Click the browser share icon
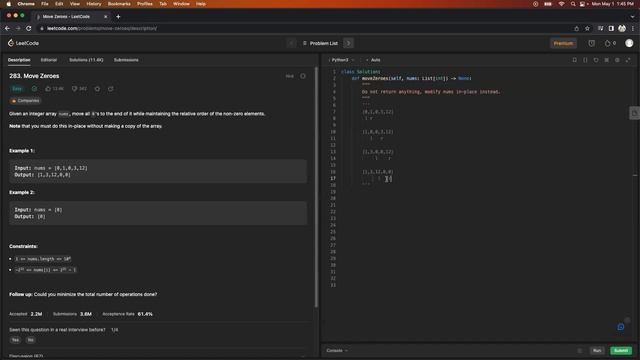Screen dimensions: 640x360 coord(576,29)
